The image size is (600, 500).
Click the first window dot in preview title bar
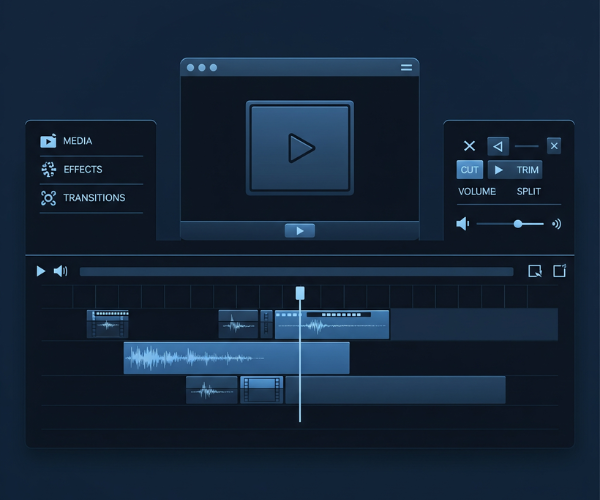point(190,68)
